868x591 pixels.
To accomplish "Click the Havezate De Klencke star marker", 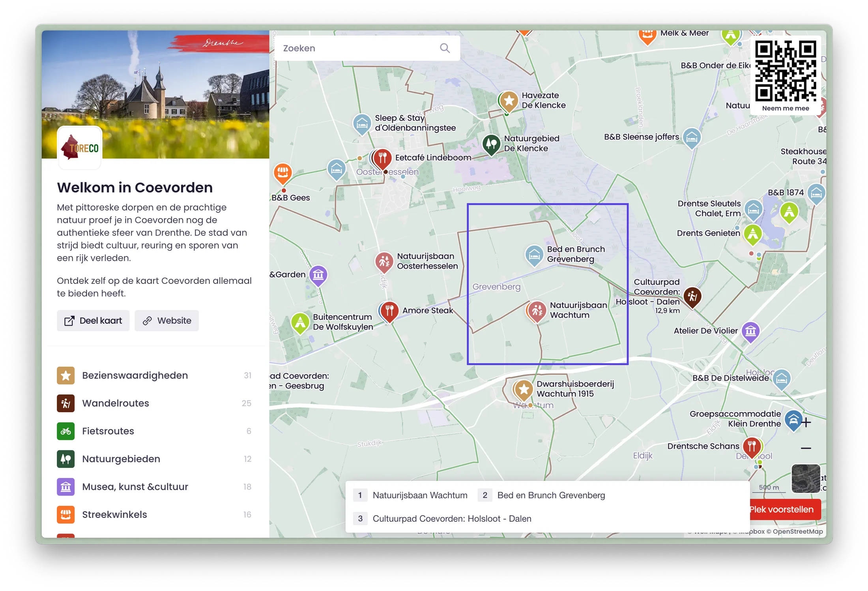I will pos(508,101).
